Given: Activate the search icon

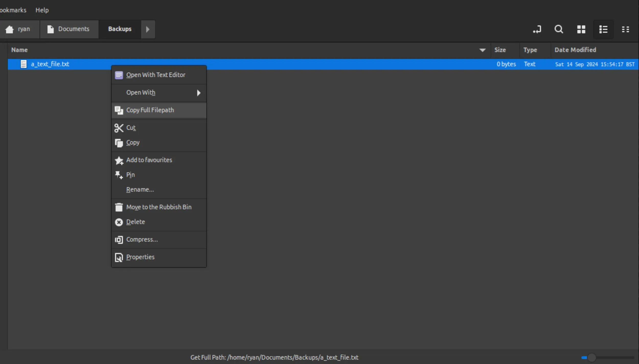Looking at the screenshot, I should pyautogui.click(x=559, y=29).
